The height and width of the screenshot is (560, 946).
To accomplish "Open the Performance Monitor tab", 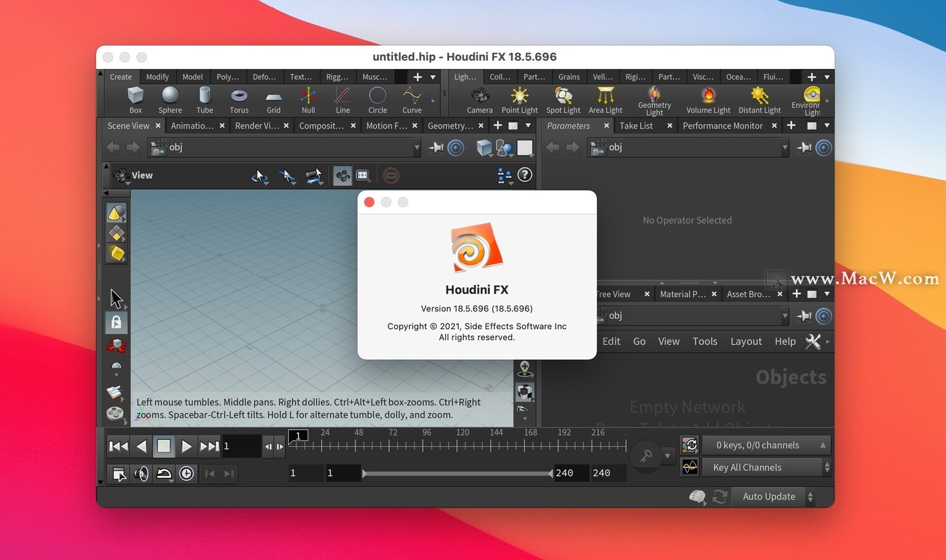I will point(722,126).
